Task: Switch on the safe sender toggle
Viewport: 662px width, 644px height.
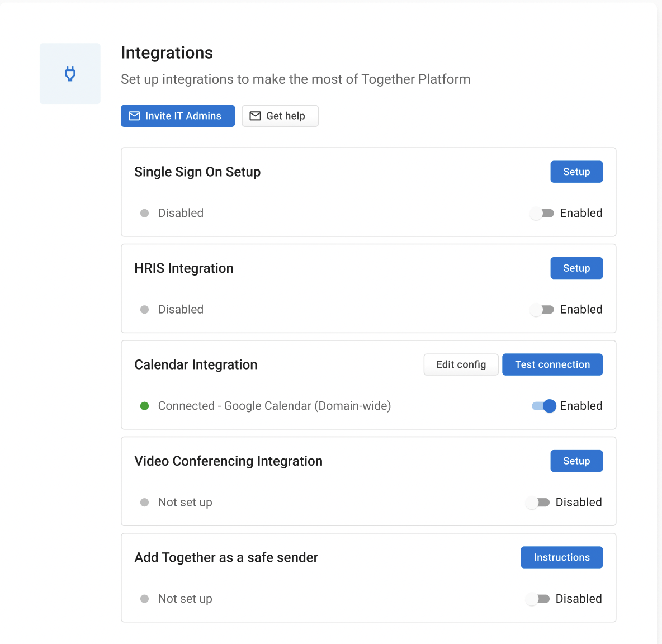Action: pos(537,598)
